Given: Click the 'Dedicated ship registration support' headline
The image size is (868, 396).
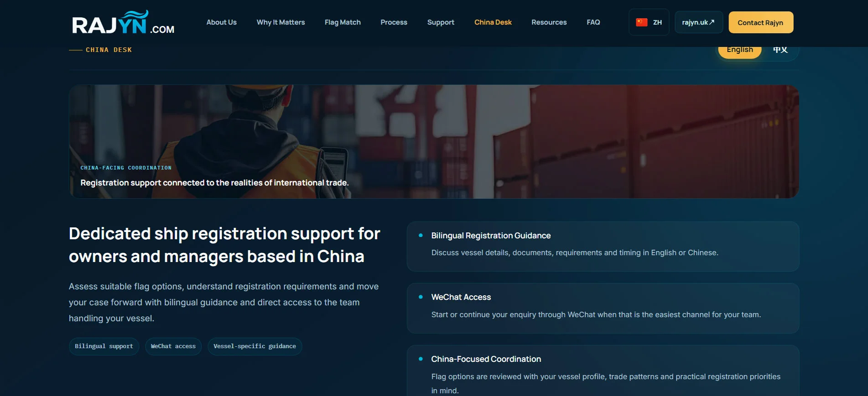Looking at the screenshot, I should [224, 245].
